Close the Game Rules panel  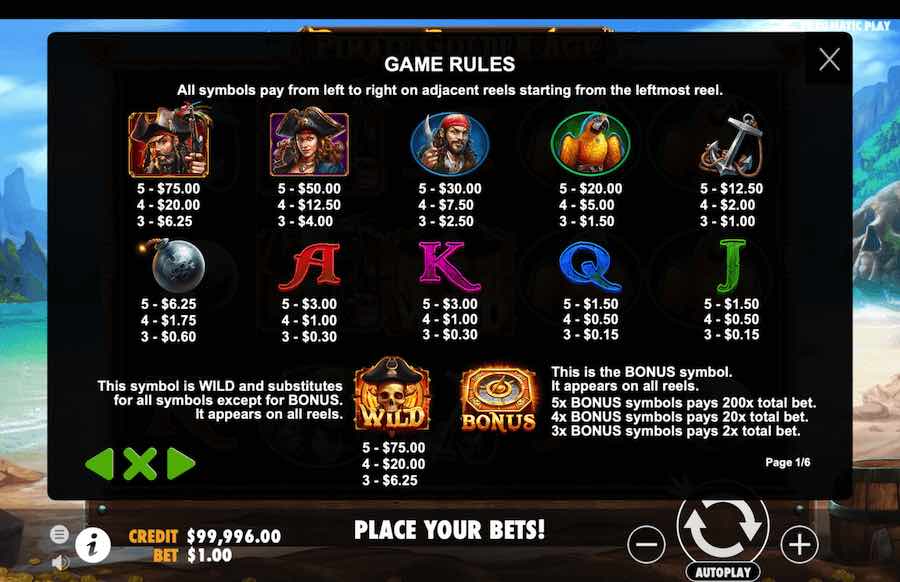[829, 59]
